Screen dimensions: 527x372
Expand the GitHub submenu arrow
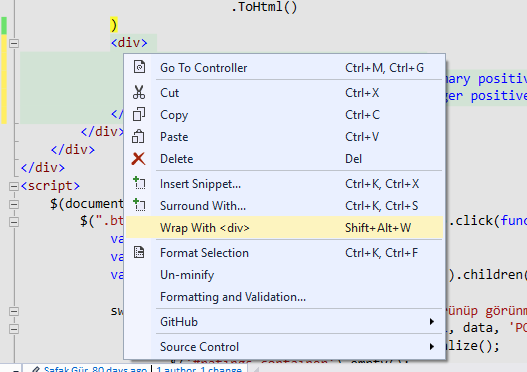pyautogui.click(x=432, y=322)
